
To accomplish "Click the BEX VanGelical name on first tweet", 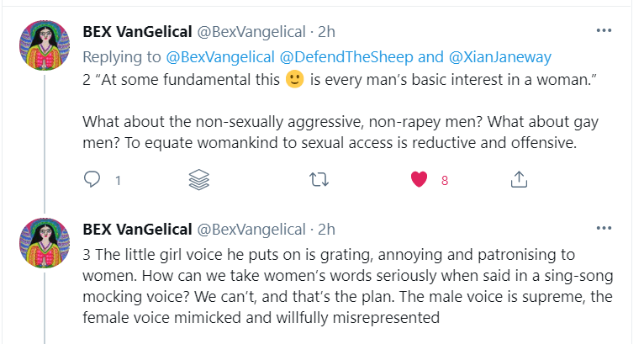I will pos(136,32).
